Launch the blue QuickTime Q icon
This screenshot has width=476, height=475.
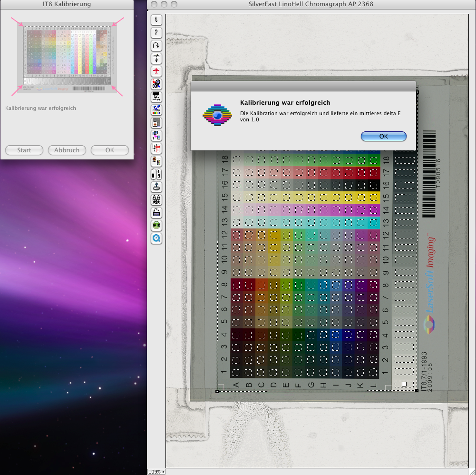point(156,238)
